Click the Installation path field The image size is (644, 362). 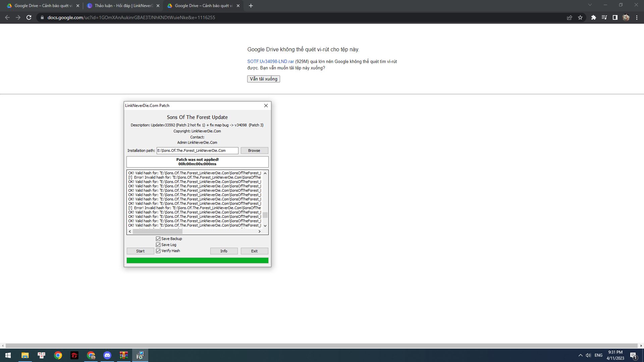[x=197, y=150]
